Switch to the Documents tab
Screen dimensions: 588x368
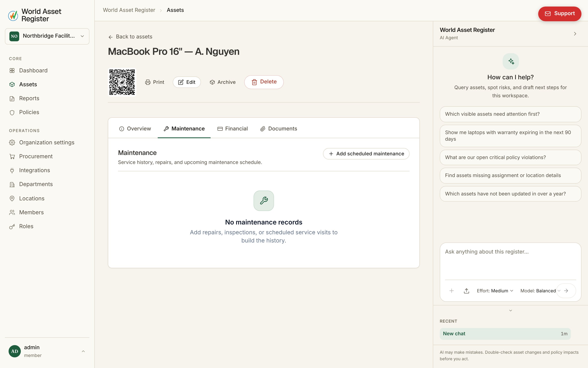pos(279,129)
